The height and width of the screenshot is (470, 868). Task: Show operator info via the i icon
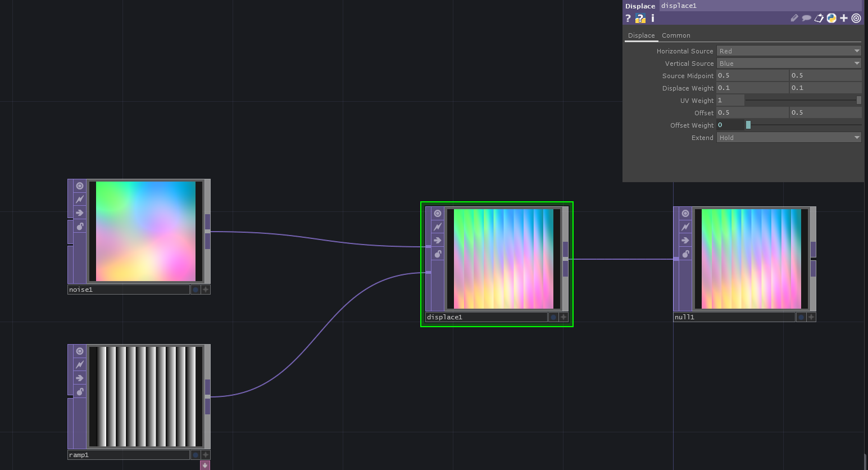(652, 19)
